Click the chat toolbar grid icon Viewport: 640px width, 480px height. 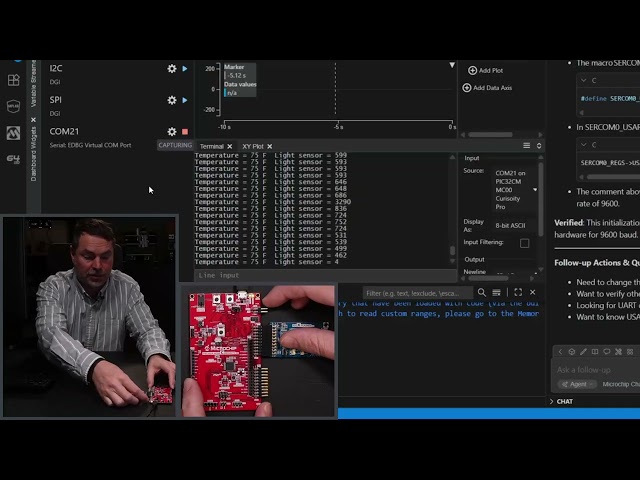click(630, 351)
